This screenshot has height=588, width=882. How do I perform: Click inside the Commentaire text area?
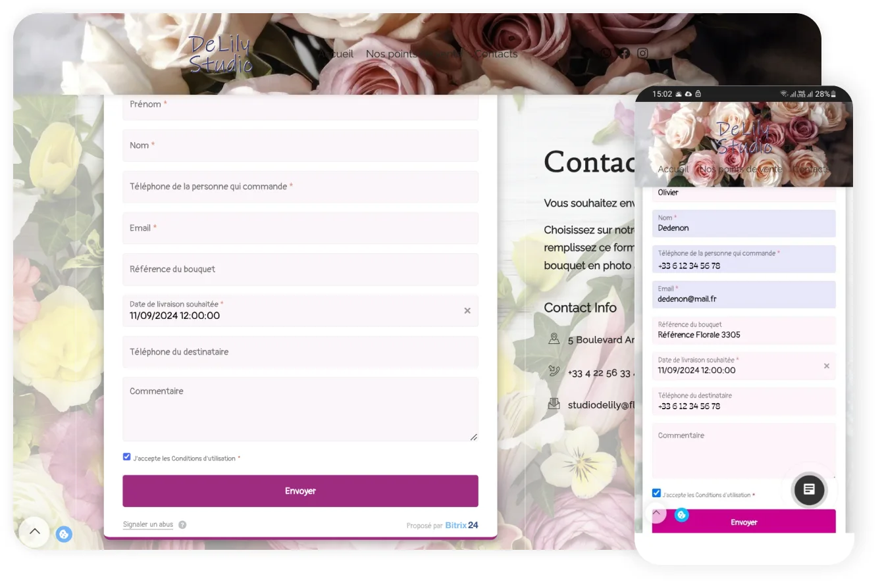click(300, 408)
